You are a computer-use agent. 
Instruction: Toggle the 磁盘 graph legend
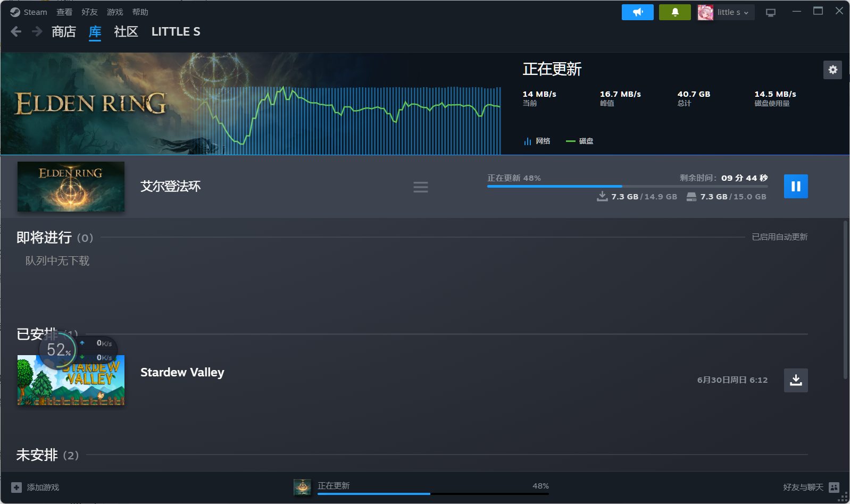[x=580, y=141]
